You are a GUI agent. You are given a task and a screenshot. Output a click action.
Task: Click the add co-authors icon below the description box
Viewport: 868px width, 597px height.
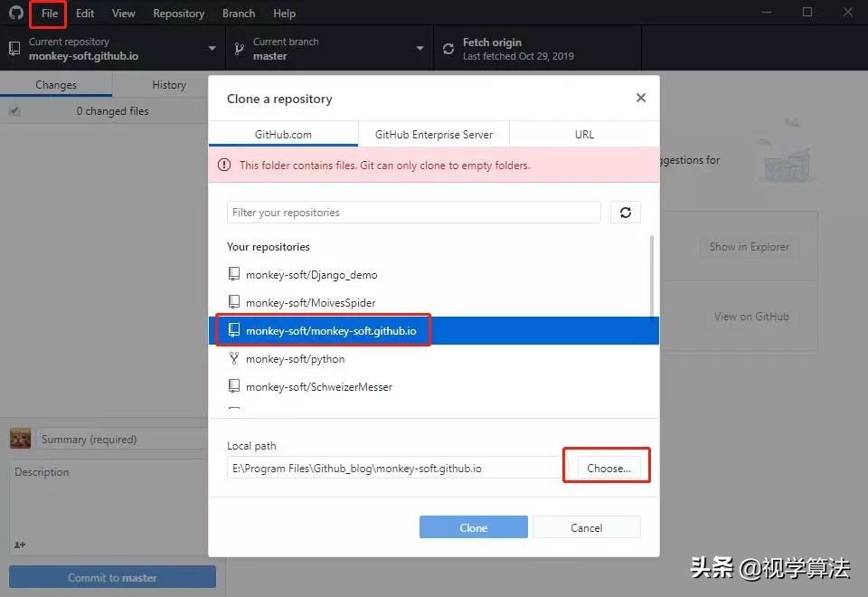point(20,545)
